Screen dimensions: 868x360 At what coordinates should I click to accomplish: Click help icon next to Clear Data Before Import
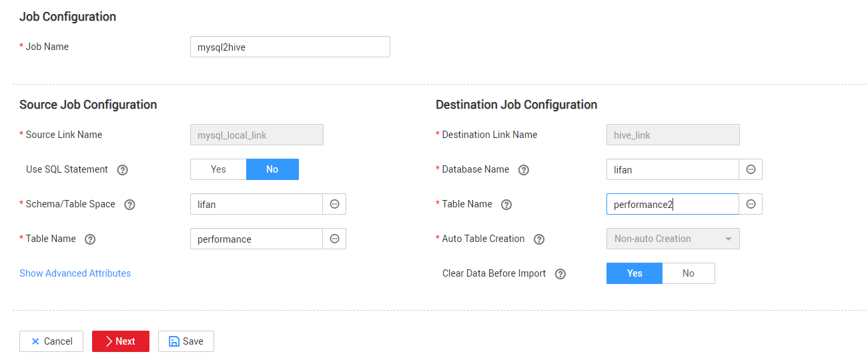[x=560, y=274]
